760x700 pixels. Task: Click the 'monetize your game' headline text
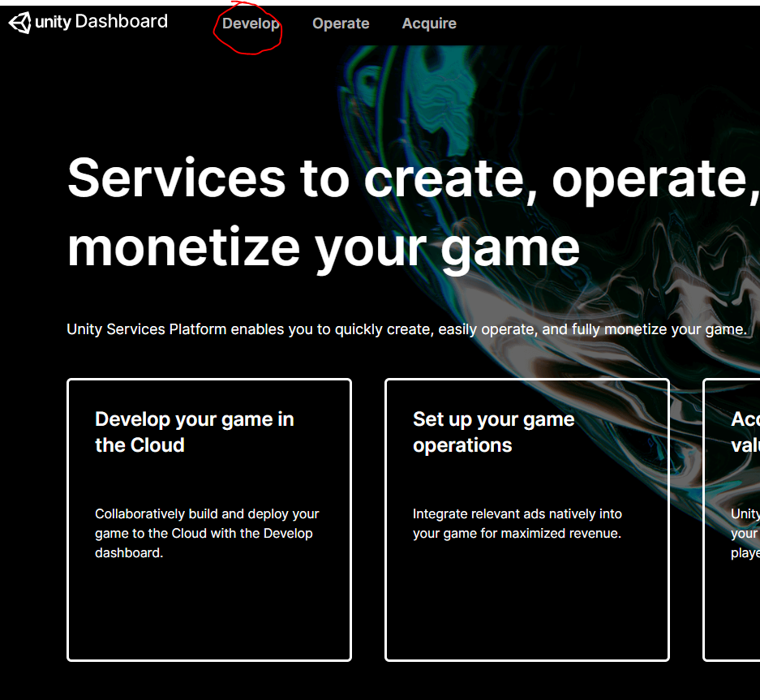324,249
